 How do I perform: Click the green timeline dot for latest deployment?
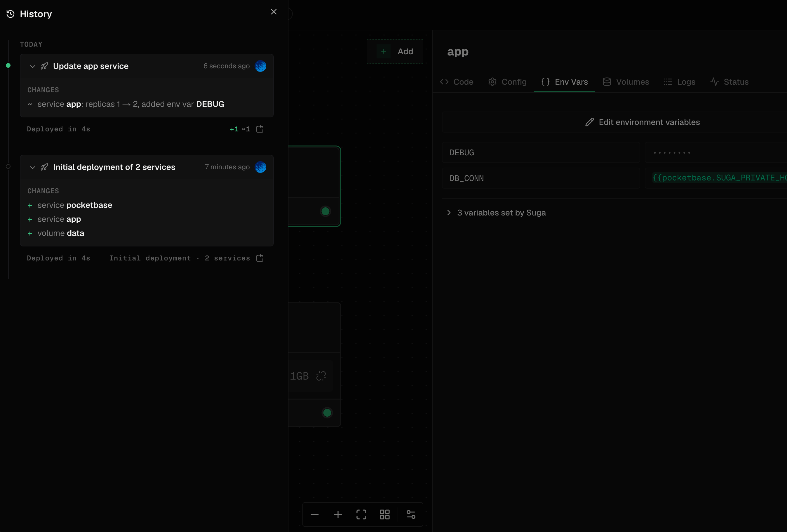pos(8,65)
